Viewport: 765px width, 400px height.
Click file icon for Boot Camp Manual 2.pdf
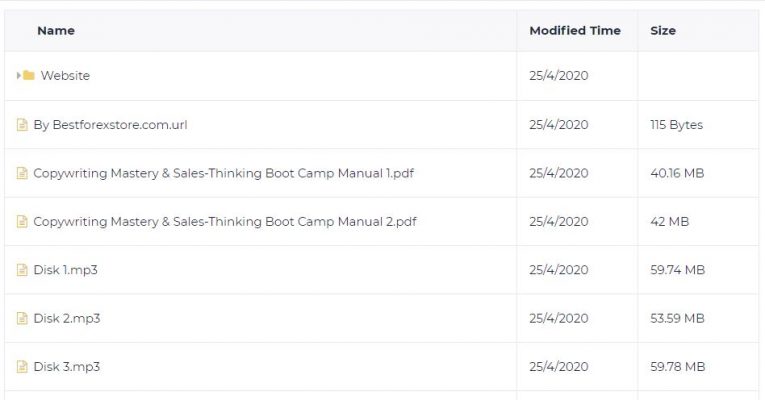(x=22, y=221)
